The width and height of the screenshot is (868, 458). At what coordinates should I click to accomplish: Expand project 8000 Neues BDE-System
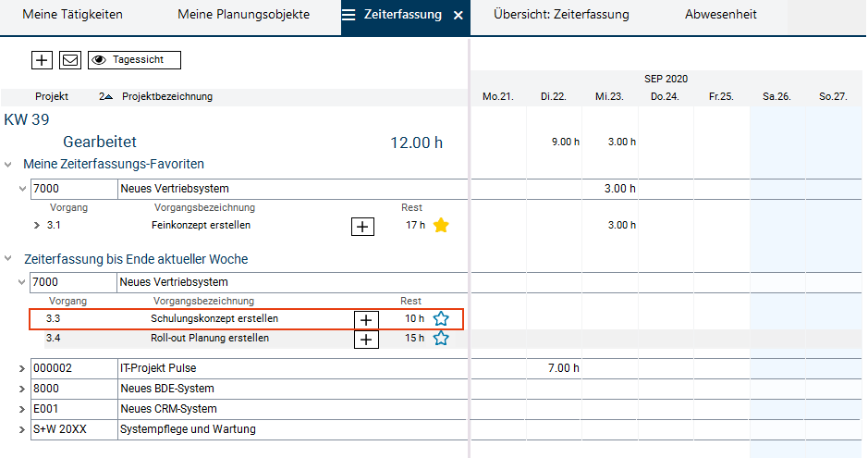point(21,389)
